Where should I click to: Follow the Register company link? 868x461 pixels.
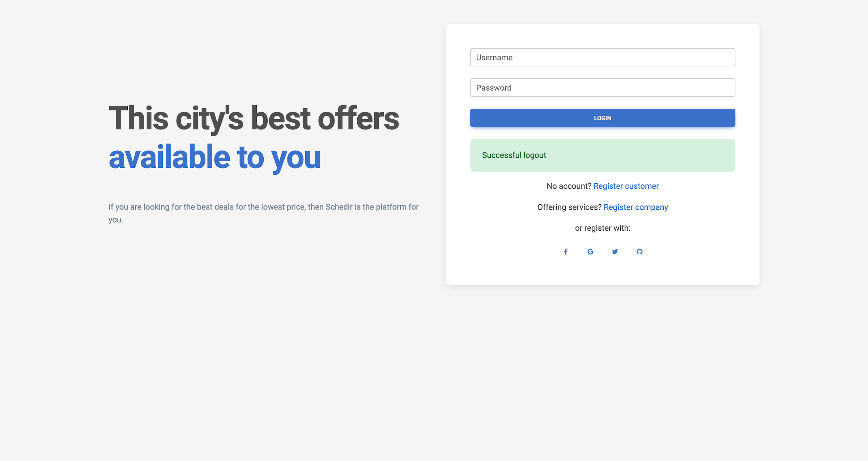(636, 207)
